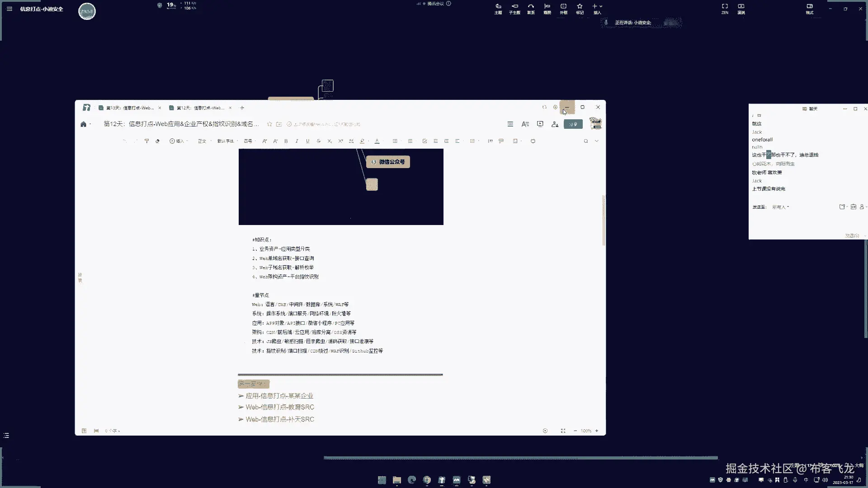This screenshot has width=868, height=488.
Task: Open the 默认字体 font dropdown
Action: (x=226, y=141)
